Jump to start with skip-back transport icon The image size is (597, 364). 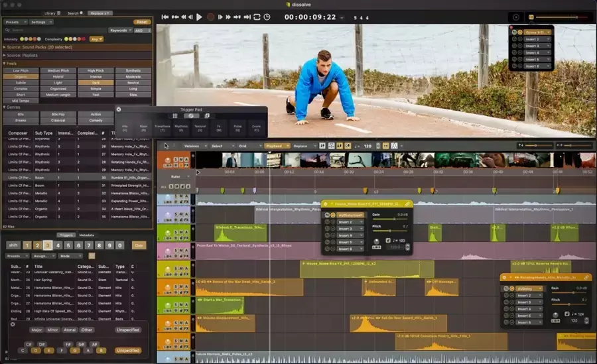tap(165, 17)
